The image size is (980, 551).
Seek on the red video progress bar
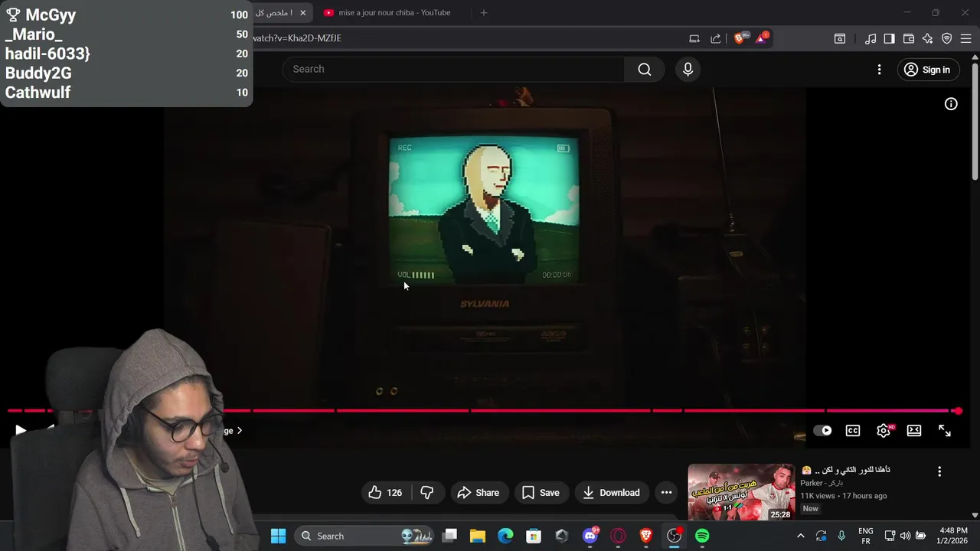click(484, 411)
